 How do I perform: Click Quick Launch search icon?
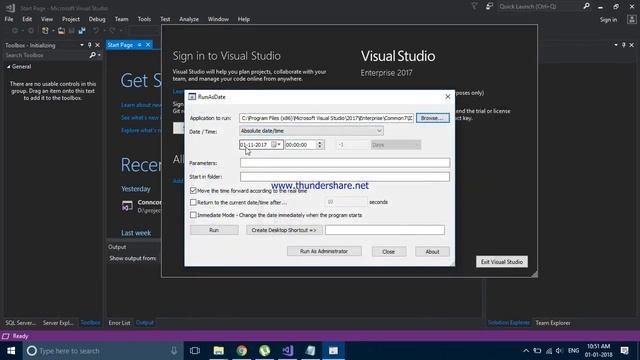coord(587,6)
